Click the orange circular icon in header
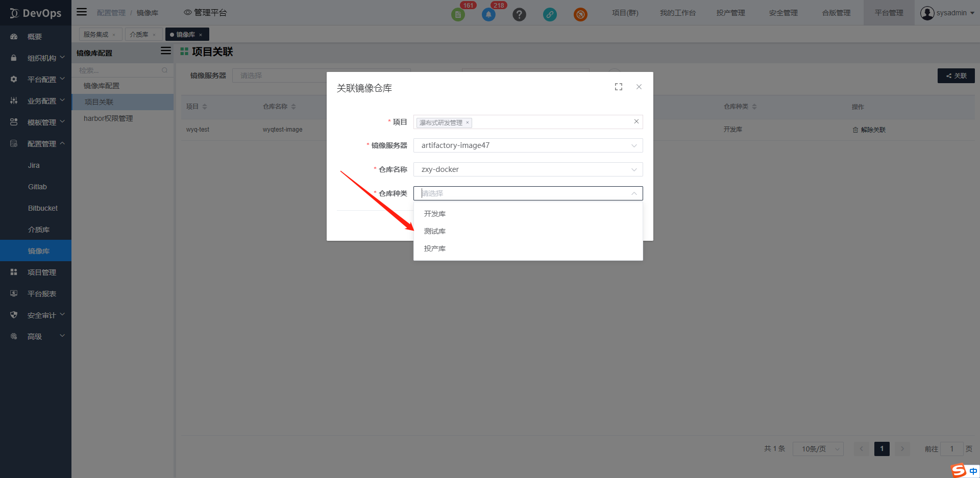The height and width of the screenshot is (478, 980). point(580,15)
